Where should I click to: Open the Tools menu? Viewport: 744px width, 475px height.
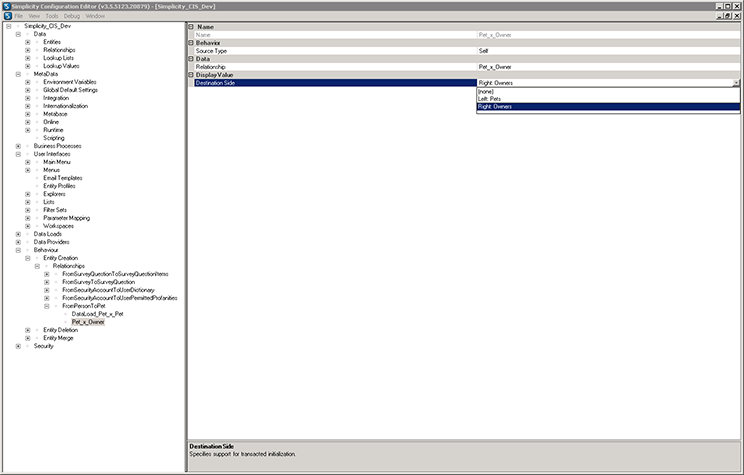click(x=52, y=16)
